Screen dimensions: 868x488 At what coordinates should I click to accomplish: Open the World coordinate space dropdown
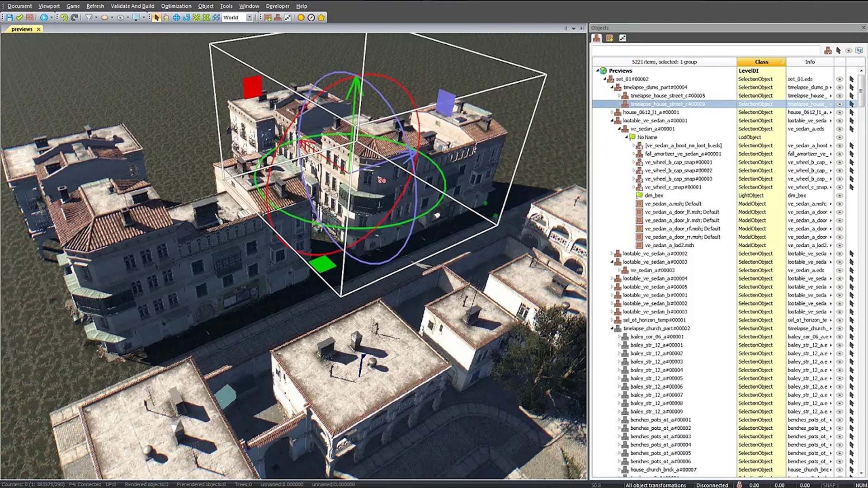tap(249, 18)
